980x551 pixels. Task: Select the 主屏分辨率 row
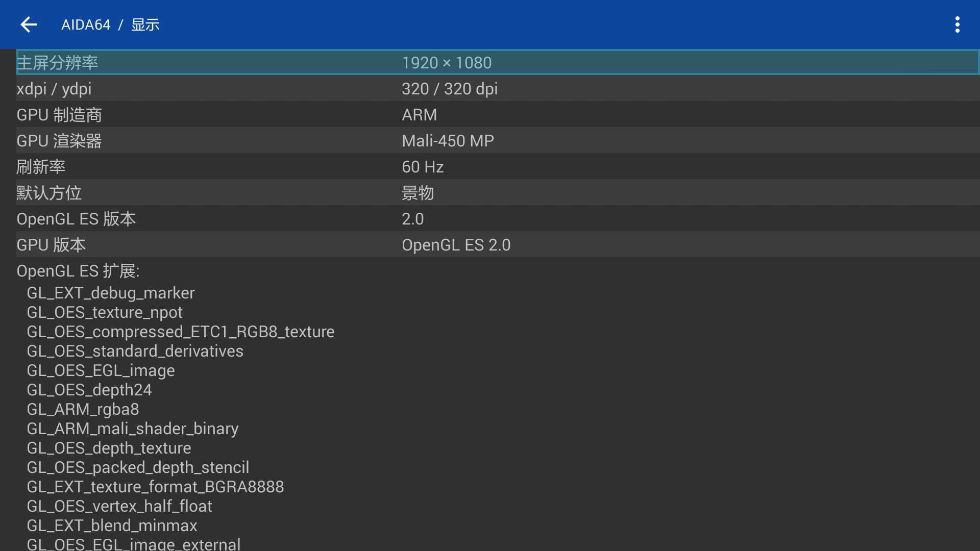tap(498, 62)
